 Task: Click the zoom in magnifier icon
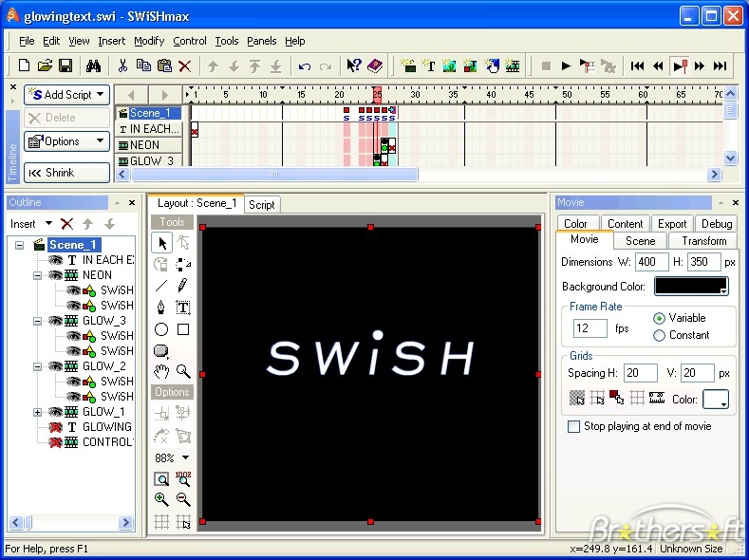point(161,499)
